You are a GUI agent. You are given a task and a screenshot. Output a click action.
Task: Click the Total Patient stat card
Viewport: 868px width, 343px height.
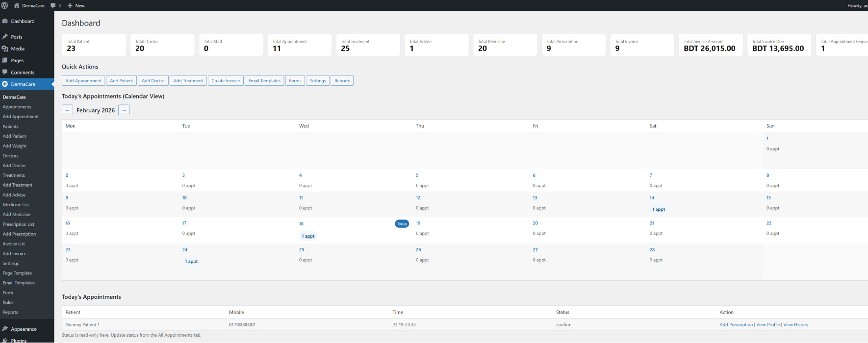pos(94,45)
